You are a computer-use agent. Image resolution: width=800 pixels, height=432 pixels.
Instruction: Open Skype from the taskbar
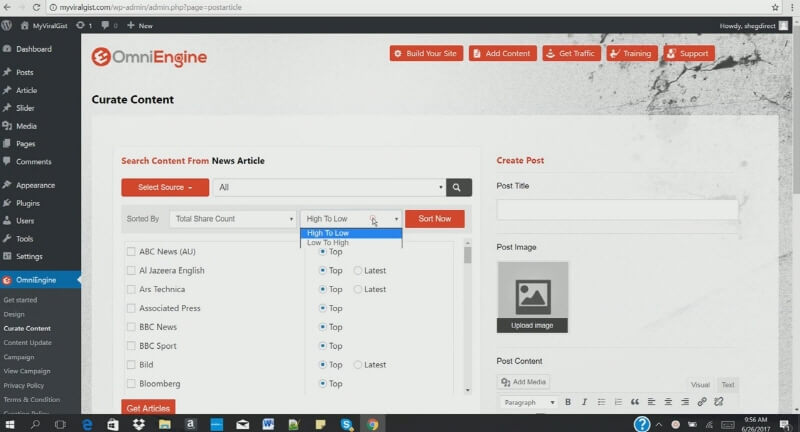[x=346, y=424]
